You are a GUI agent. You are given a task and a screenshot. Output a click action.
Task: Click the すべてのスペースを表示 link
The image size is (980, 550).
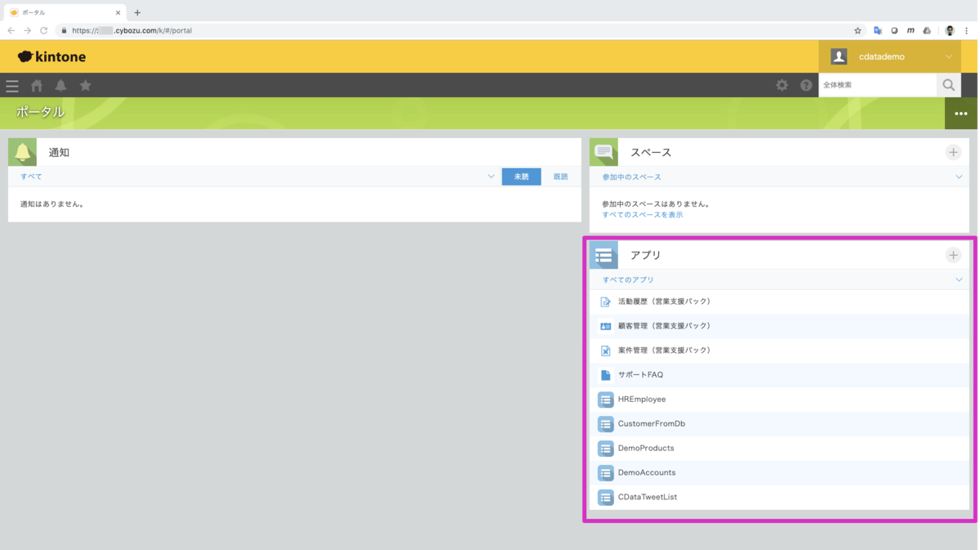642,215
